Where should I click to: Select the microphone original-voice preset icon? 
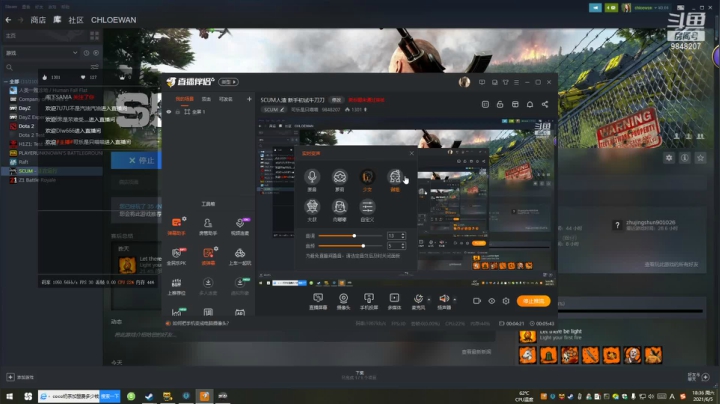click(x=312, y=177)
